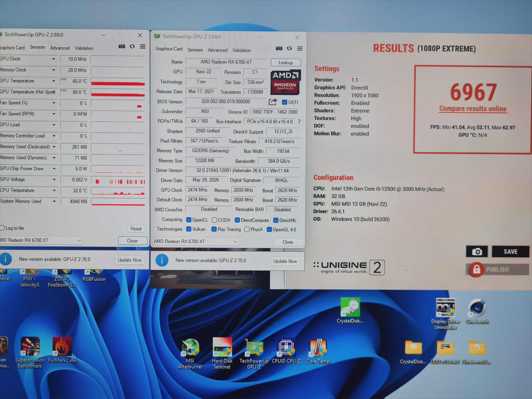532x399 pixels.
Task: Launch TechPowerUp GPU-Z desktop shortcut
Action: click(x=254, y=354)
